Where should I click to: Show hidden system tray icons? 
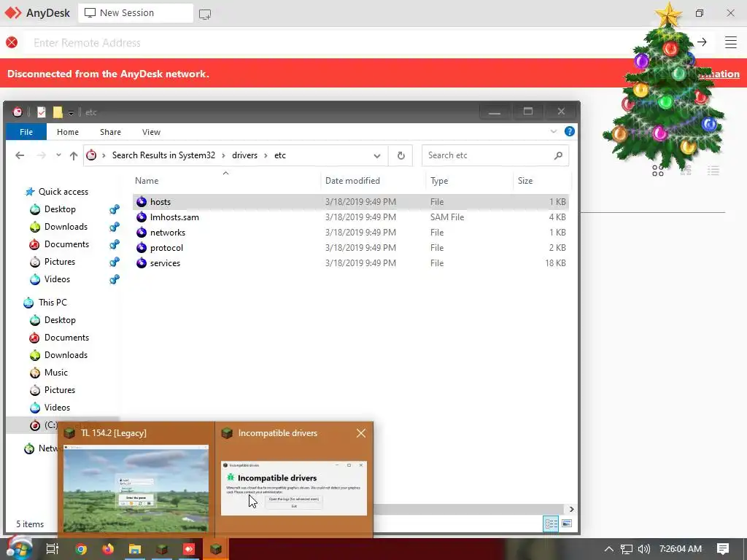pyautogui.click(x=609, y=549)
